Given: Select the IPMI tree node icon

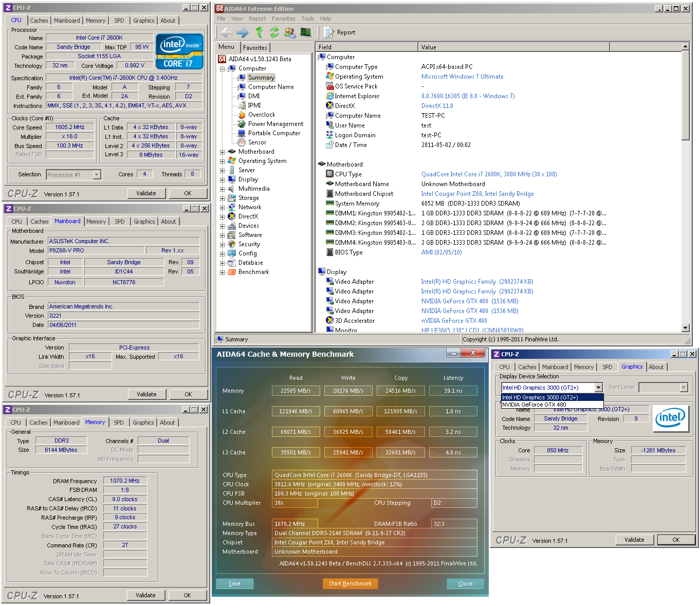Looking at the screenshot, I should 242,105.
